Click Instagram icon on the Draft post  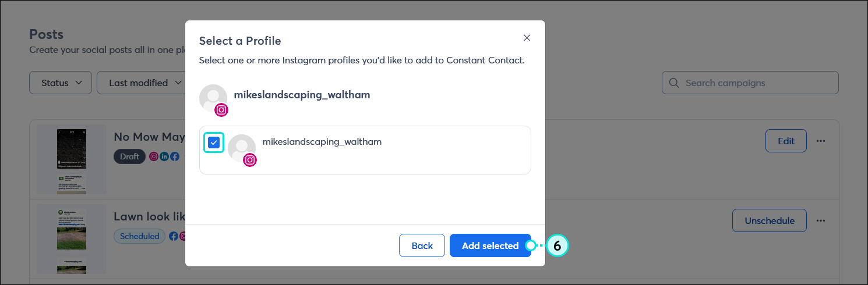[154, 156]
